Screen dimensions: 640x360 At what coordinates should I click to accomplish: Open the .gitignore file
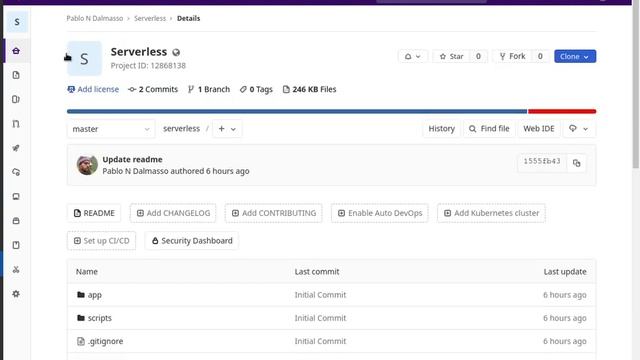click(x=105, y=341)
